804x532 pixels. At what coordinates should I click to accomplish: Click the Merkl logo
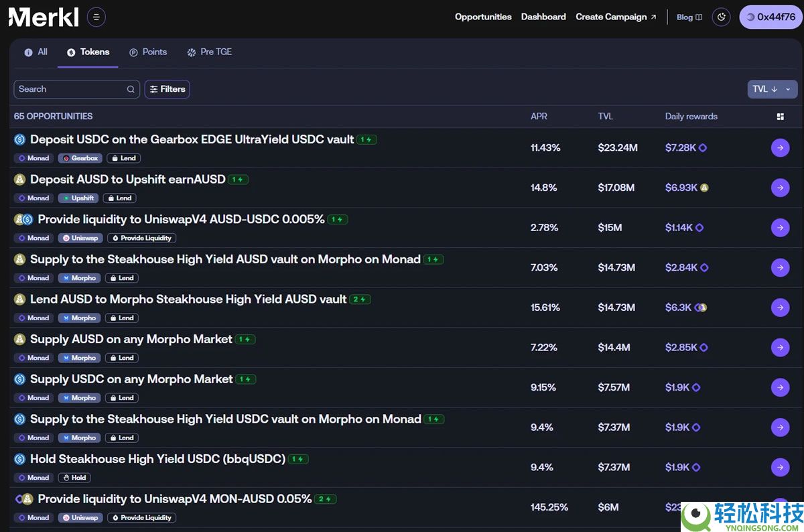coord(44,17)
